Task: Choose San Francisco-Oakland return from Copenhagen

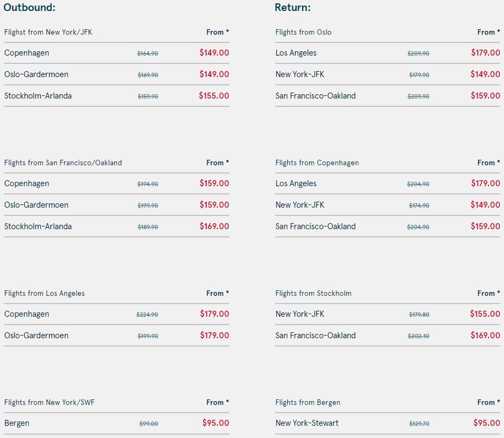Action: tap(315, 226)
